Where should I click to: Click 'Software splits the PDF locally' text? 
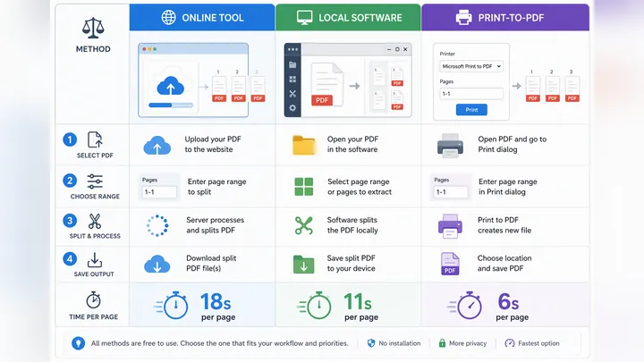tap(352, 225)
